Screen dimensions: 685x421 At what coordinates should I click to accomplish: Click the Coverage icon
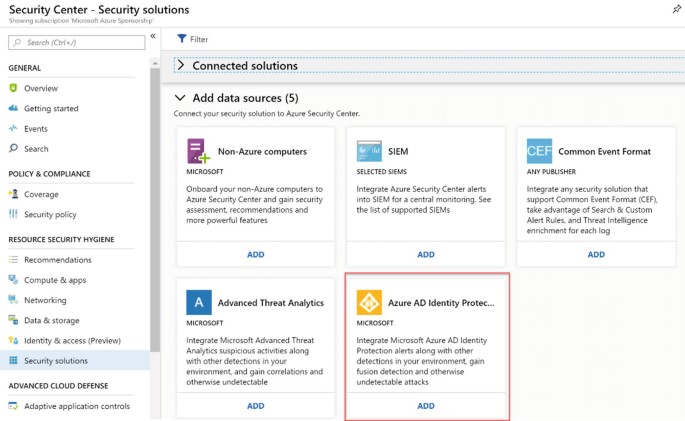tap(13, 194)
